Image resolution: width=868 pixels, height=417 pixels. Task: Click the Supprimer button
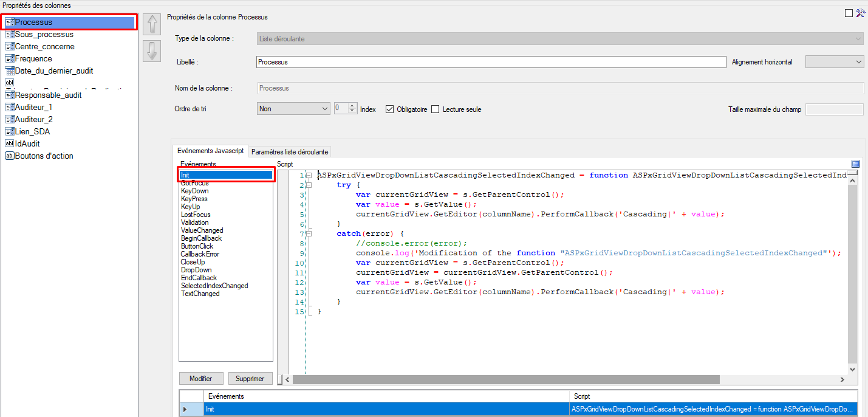(x=250, y=379)
